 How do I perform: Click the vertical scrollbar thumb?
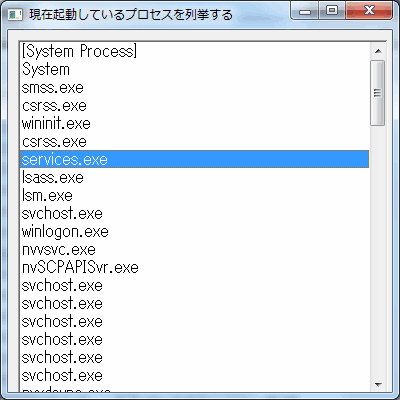click(378, 93)
